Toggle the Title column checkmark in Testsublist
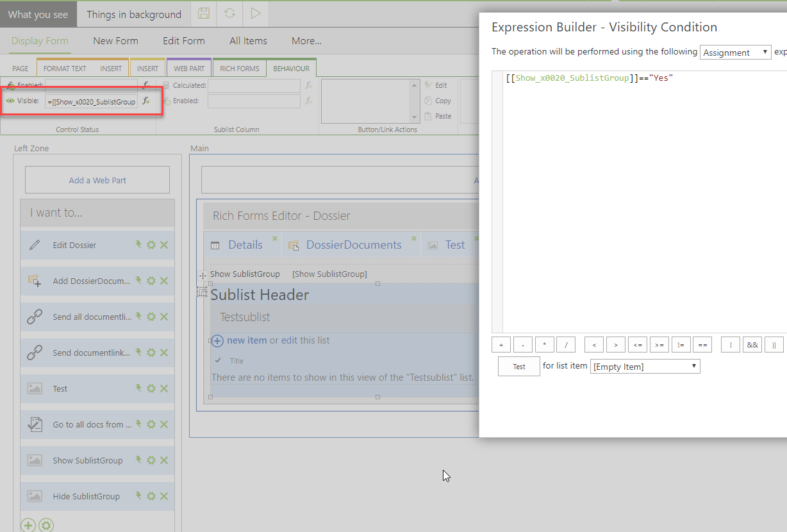Screen dimensions: 787x532 click(x=218, y=361)
